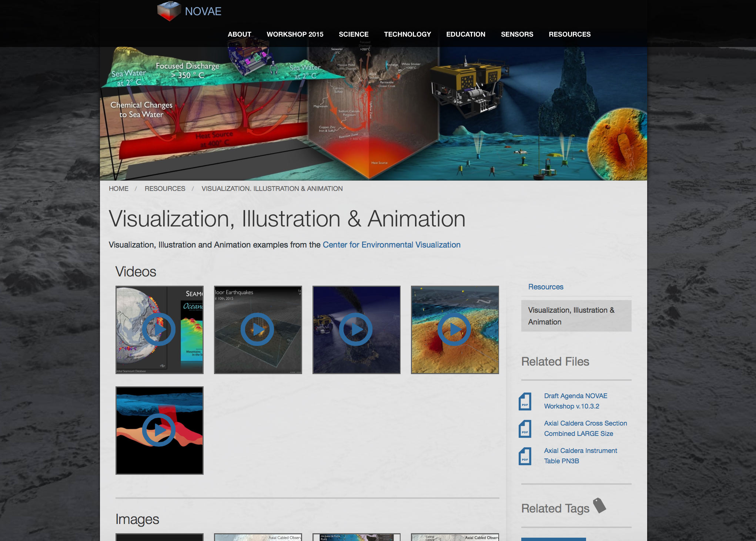Open the fourth Axial Cabled Observatory image thumbnail
This screenshot has height=541, width=756.
point(455,537)
